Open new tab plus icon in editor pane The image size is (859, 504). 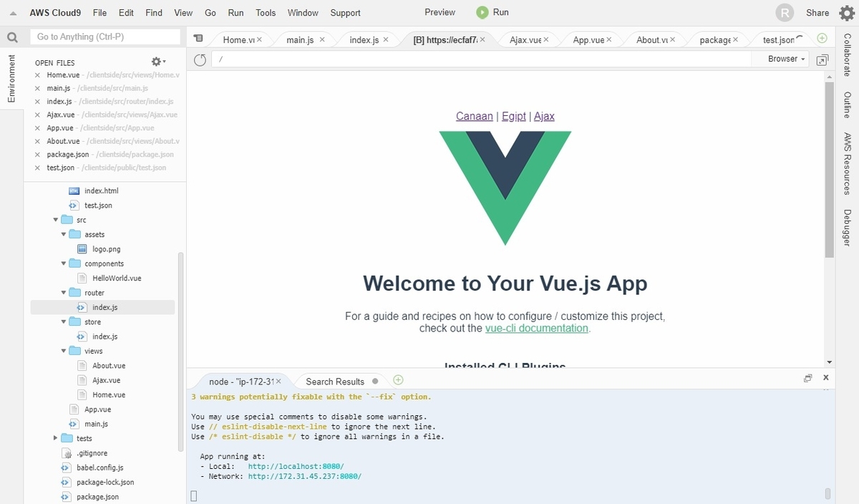coord(822,38)
